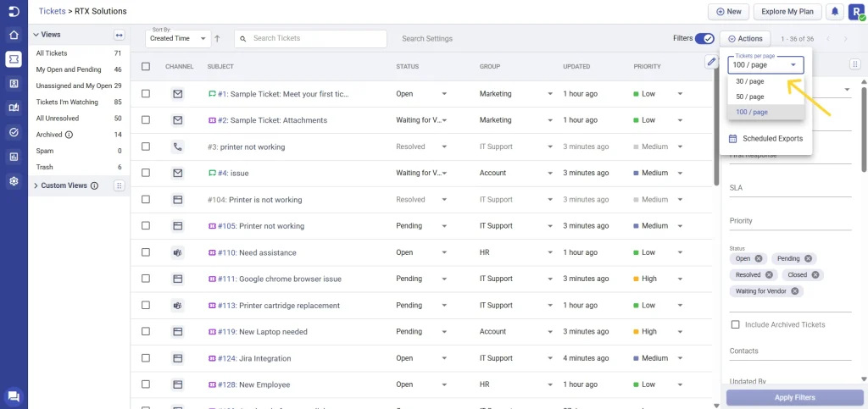Collapse the Views section
The height and width of the screenshot is (409, 868).
[36, 35]
